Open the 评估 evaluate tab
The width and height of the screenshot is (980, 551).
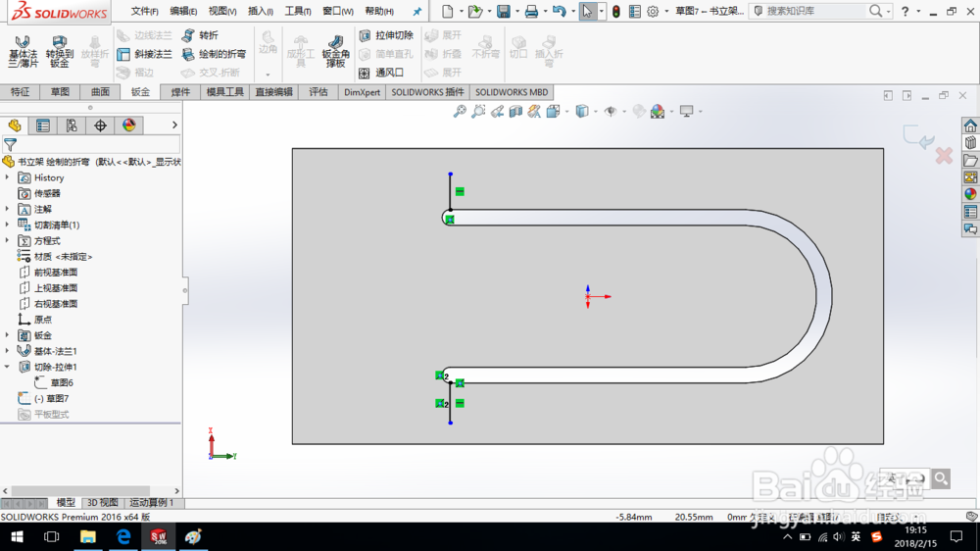[318, 92]
